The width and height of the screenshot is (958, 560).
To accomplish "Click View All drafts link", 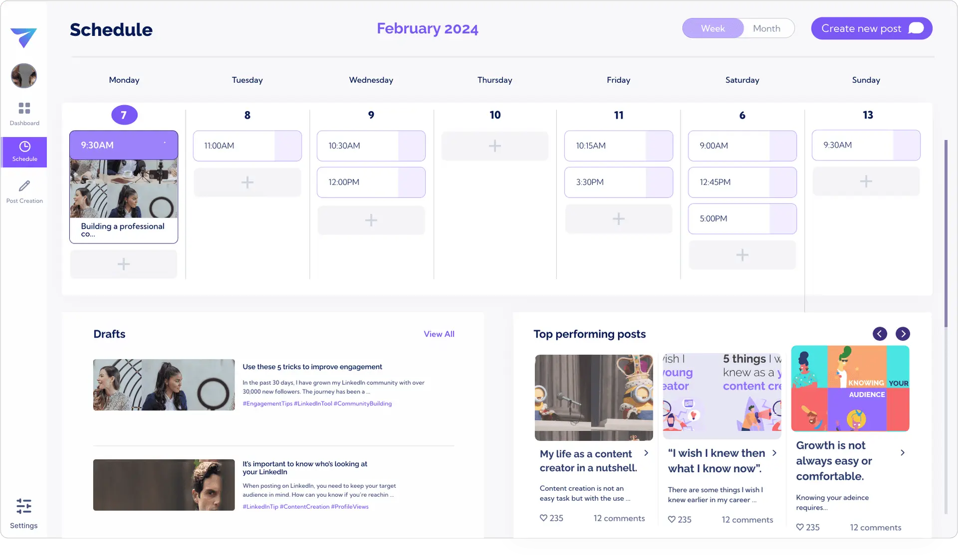I will pos(439,334).
